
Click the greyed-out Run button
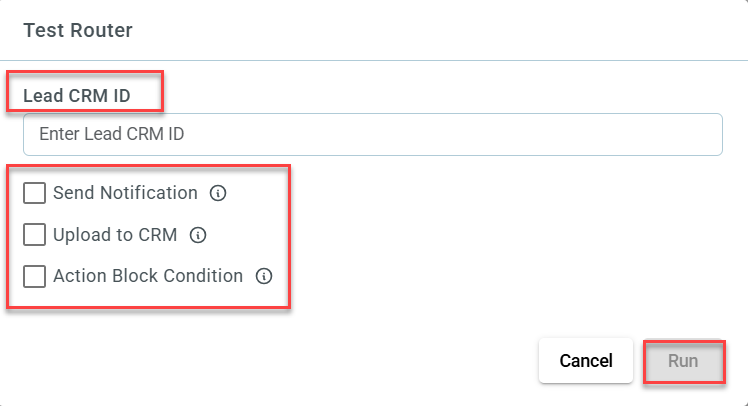(x=683, y=361)
